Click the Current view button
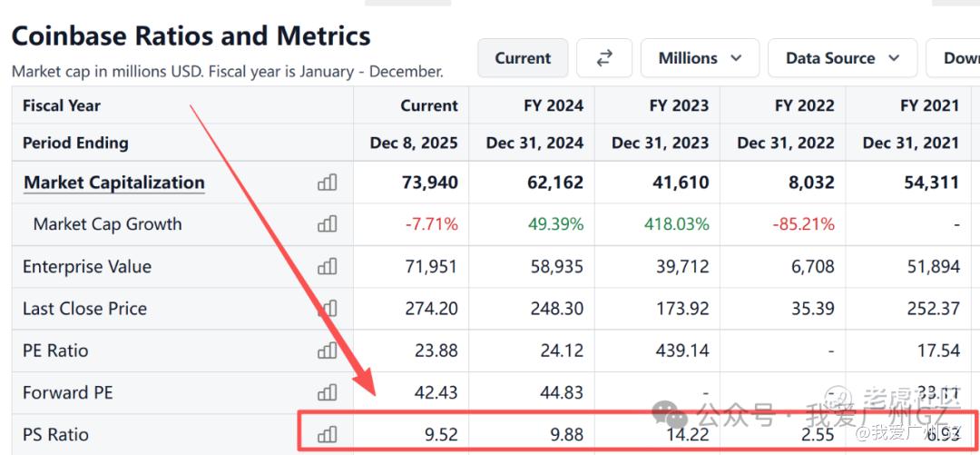The height and width of the screenshot is (455, 980). coord(523,58)
